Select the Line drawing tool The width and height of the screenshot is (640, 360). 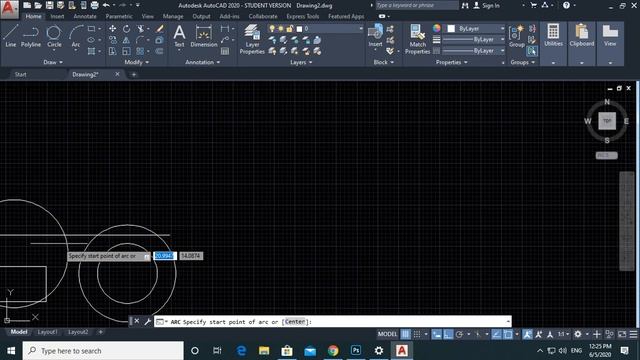(x=11, y=36)
